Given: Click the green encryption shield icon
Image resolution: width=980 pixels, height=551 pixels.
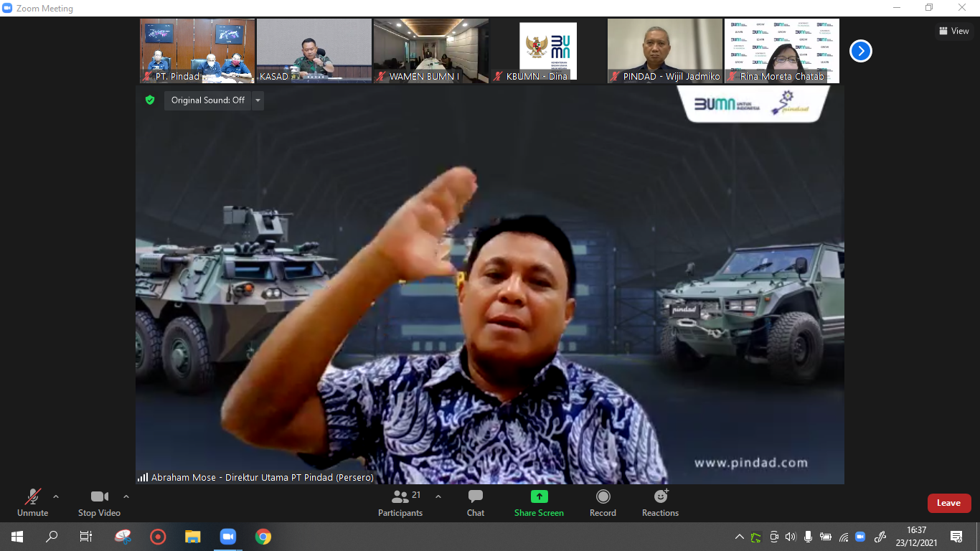Looking at the screenshot, I should pyautogui.click(x=150, y=100).
